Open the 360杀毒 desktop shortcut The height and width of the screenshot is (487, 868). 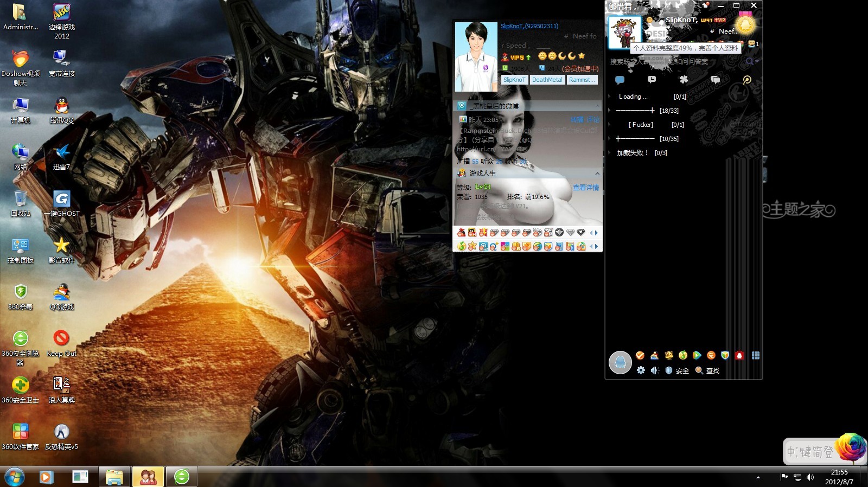click(21, 297)
